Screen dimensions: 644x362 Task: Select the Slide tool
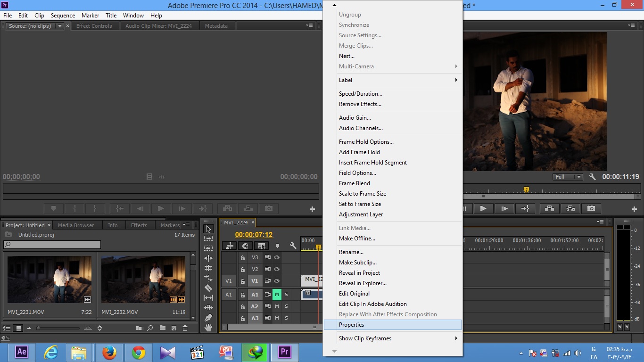208,308
